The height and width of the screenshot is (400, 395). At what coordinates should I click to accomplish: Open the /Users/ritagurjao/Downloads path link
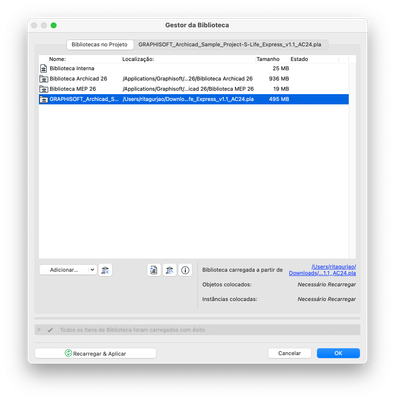[x=322, y=270]
